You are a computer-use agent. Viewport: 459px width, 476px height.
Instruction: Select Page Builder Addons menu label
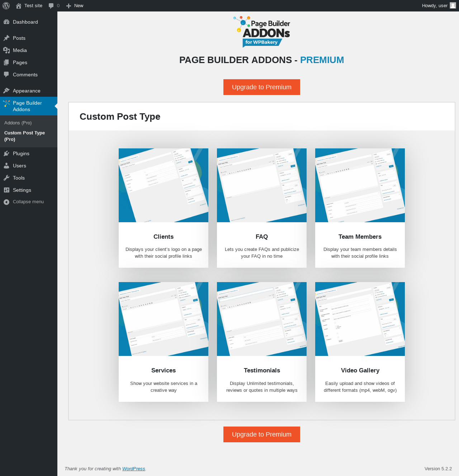(27, 106)
